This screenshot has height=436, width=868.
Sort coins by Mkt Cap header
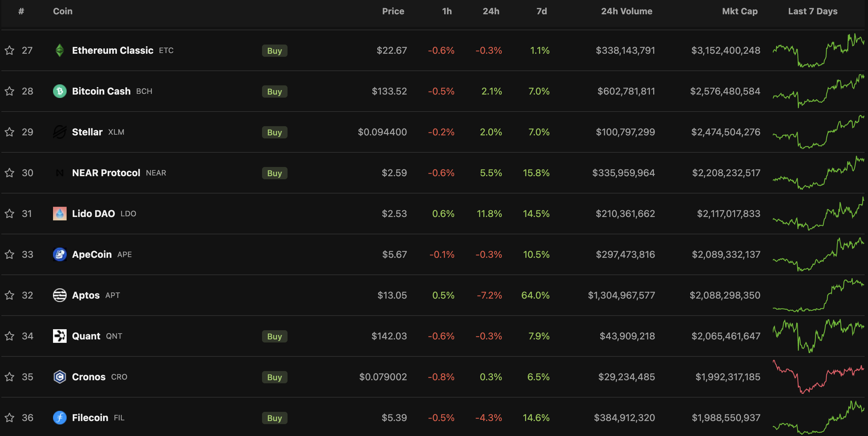(740, 11)
